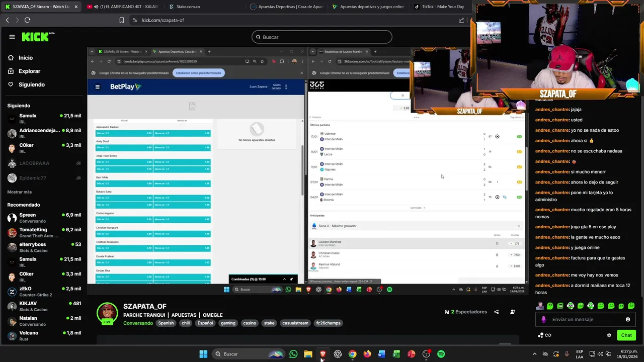Click the three-dots points icon below chat
This screenshot has height=362, width=644.
(540, 335)
